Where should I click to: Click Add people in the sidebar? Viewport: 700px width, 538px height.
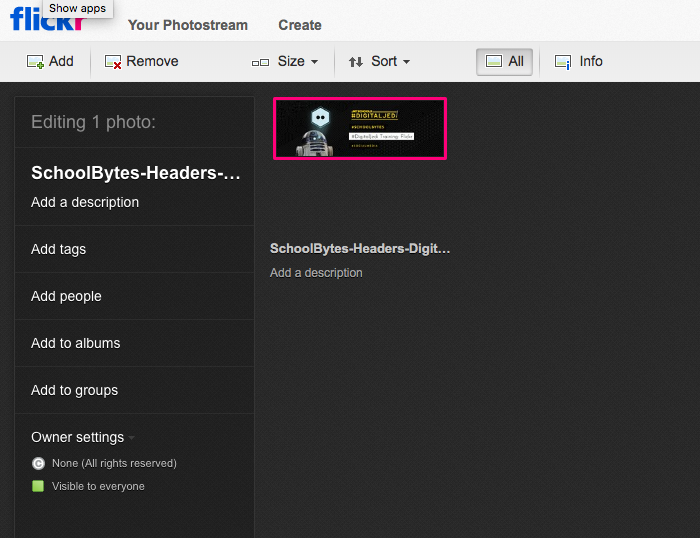point(66,296)
